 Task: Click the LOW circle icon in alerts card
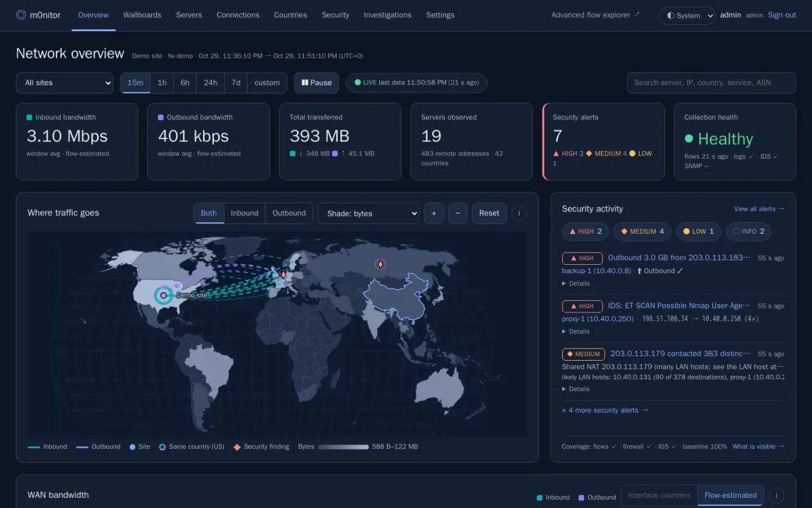click(632, 154)
